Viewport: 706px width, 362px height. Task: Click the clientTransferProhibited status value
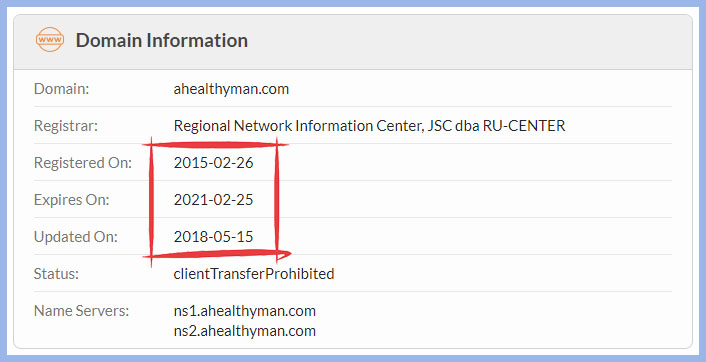pyautogui.click(x=254, y=274)
